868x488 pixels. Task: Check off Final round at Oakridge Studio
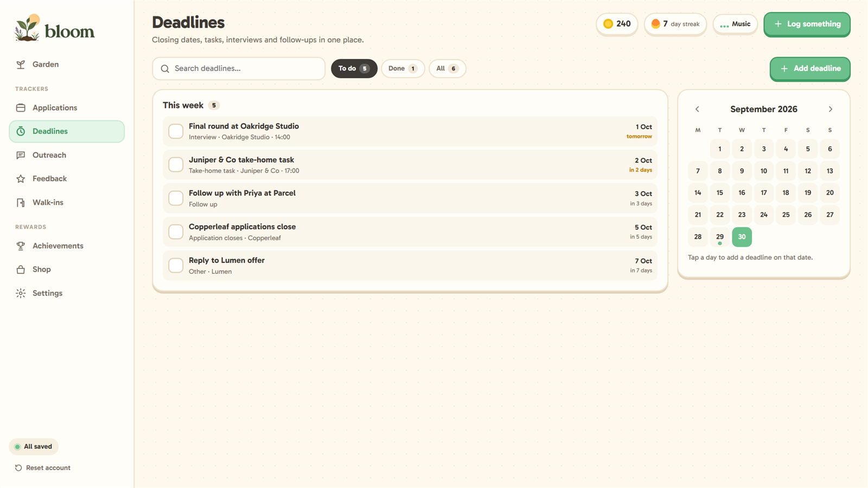(176, 131)
